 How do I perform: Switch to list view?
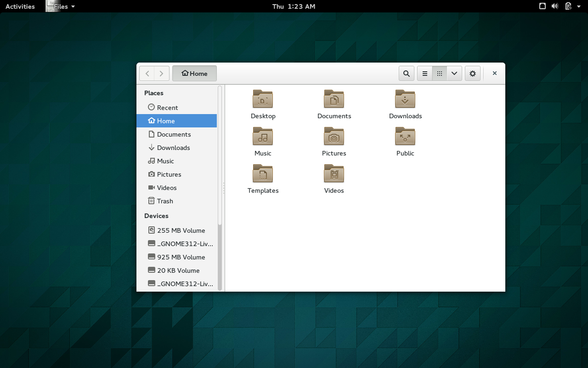click(425, 74)
